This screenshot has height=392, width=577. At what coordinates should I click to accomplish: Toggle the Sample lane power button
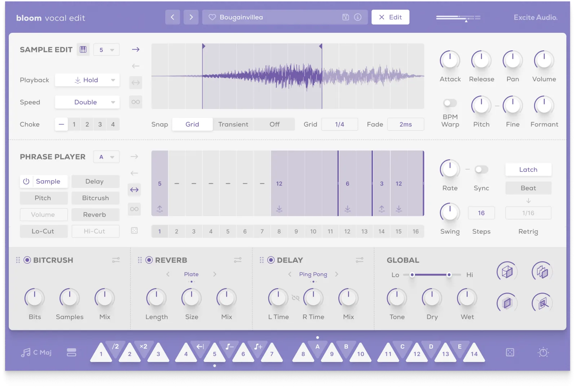pos(26,181)
